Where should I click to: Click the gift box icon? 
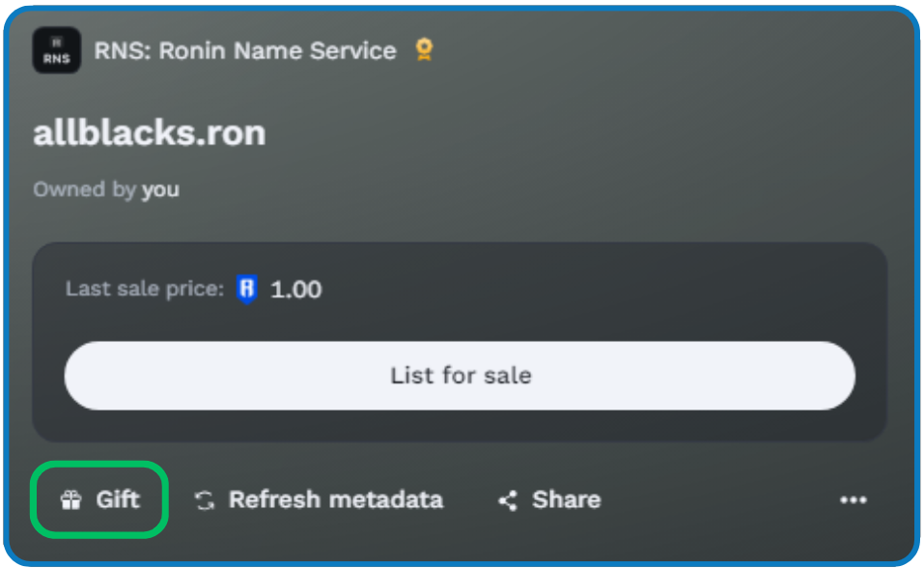pos(70,500)
